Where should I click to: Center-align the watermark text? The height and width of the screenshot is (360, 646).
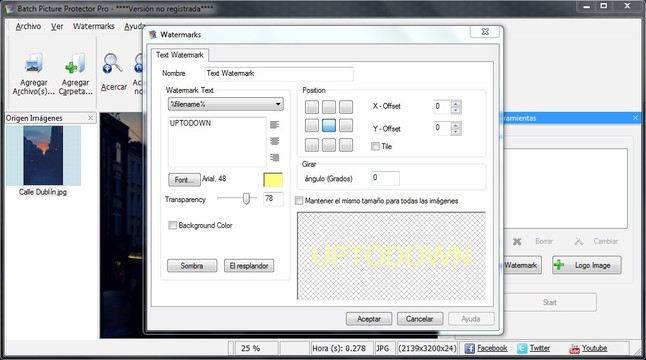[x=275, y=141]
